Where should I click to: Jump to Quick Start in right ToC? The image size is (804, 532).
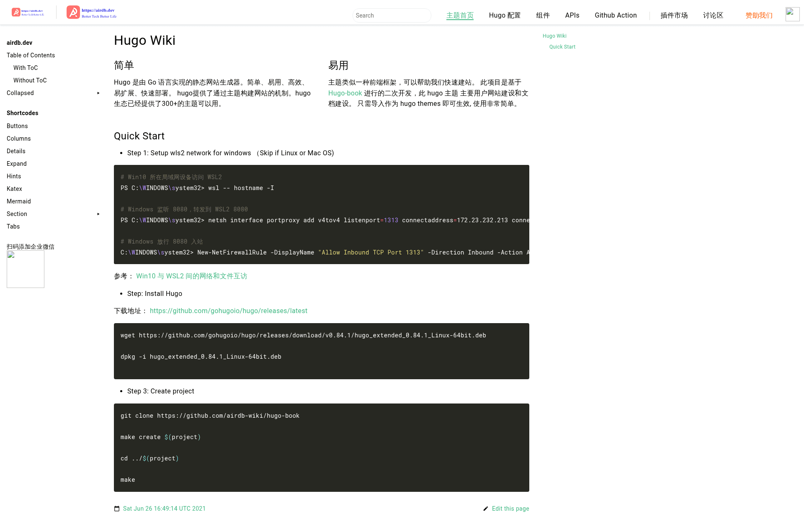562,47
